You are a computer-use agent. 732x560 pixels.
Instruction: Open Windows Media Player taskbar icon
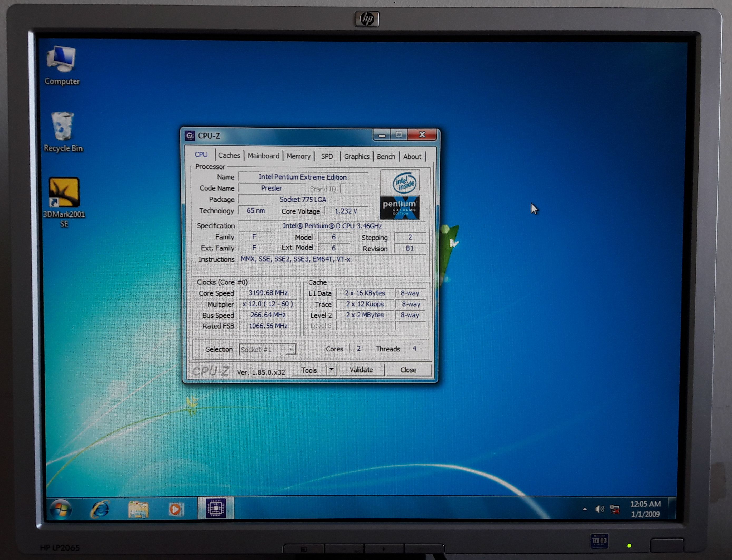[176, 509]
